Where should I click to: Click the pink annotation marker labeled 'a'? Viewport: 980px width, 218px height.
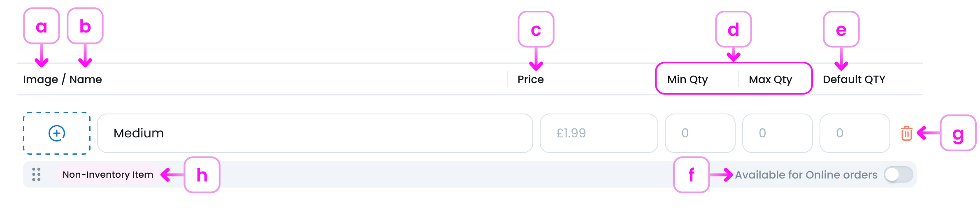42,26
